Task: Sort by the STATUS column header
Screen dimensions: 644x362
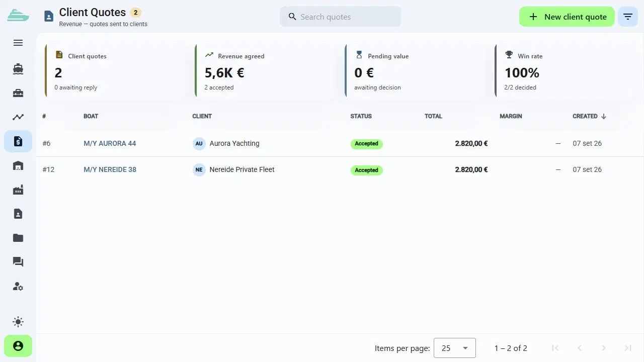Action: 361,116
